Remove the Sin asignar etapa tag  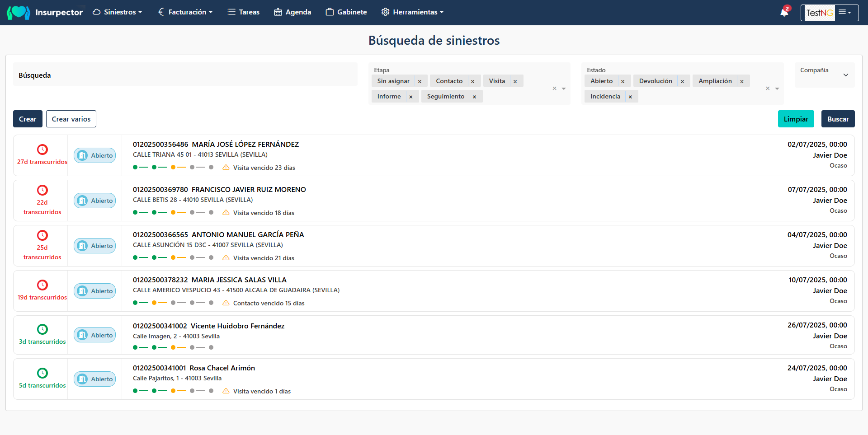coord(420,81)
